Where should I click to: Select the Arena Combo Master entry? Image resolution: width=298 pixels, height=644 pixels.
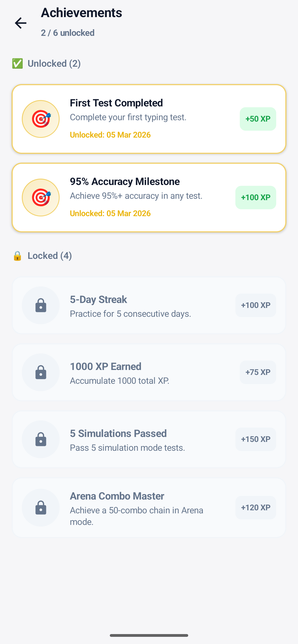149,508
